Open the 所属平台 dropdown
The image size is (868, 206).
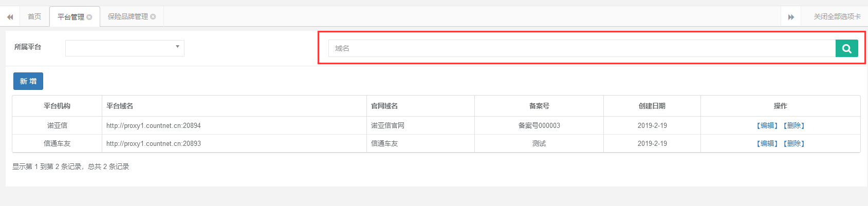tap(125, 48)
